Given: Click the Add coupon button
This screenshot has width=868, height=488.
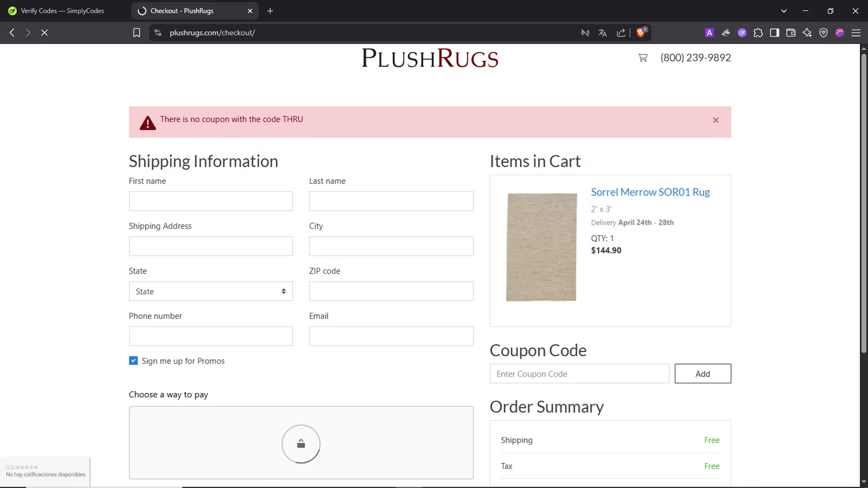Looking at the screenshot, I should tap(703, 374).
